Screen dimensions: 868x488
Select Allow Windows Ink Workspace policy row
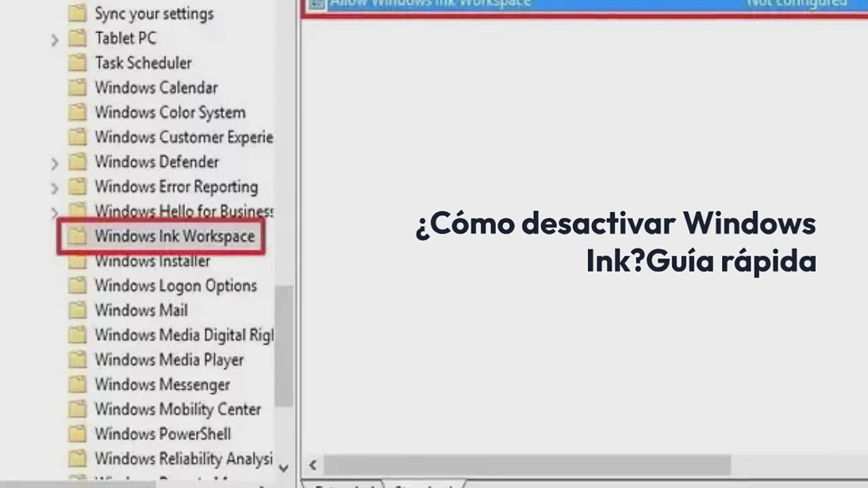429,5
